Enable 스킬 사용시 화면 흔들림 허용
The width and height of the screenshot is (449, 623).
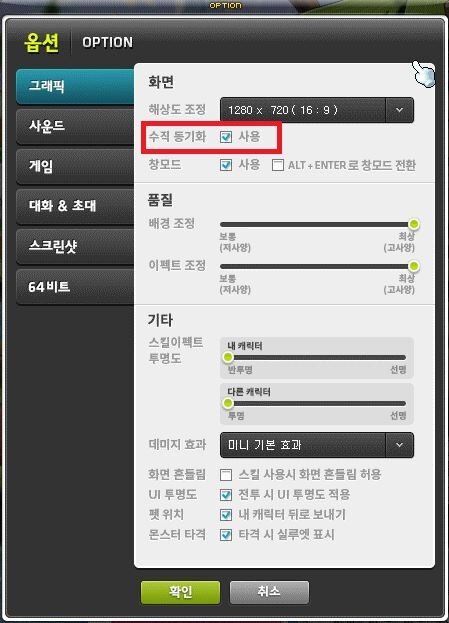226,474
